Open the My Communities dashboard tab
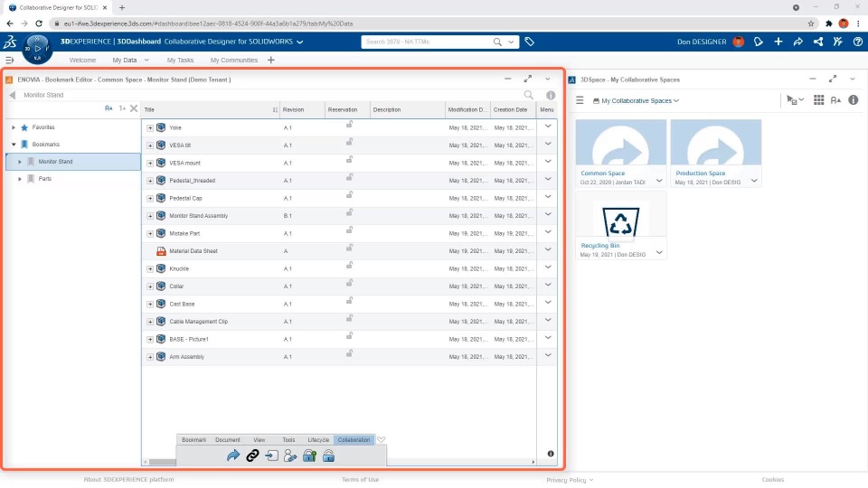The height and width of the screenshot is (488, 868). (233, 61)
